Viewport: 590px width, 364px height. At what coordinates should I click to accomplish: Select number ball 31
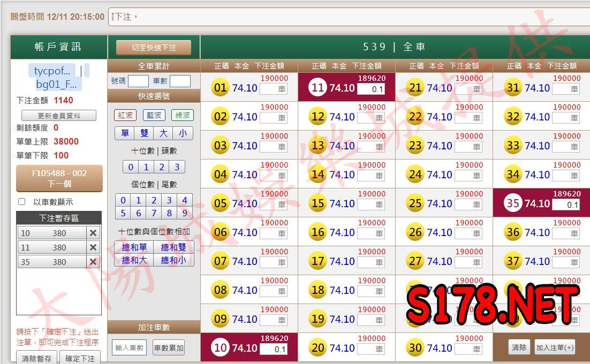coord(513,88)
